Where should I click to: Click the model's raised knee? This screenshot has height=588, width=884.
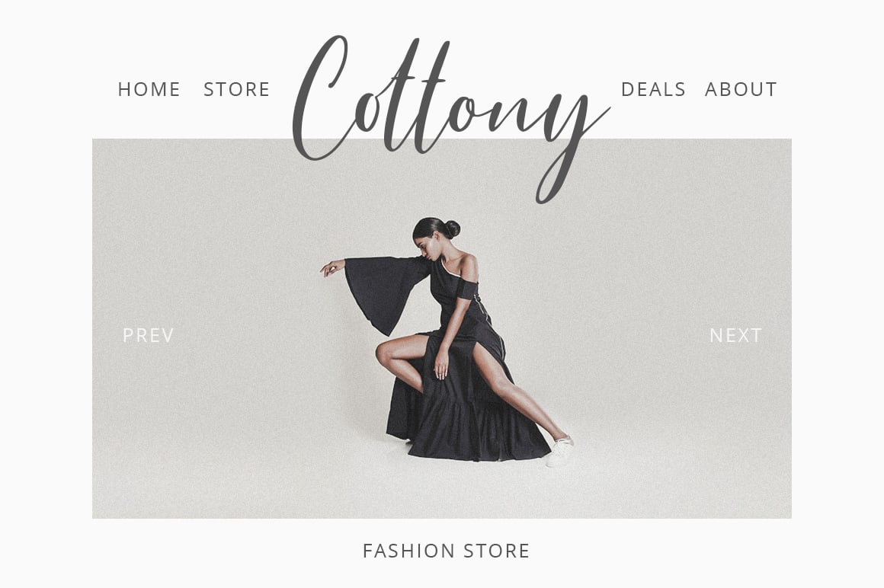pos(385,353)
